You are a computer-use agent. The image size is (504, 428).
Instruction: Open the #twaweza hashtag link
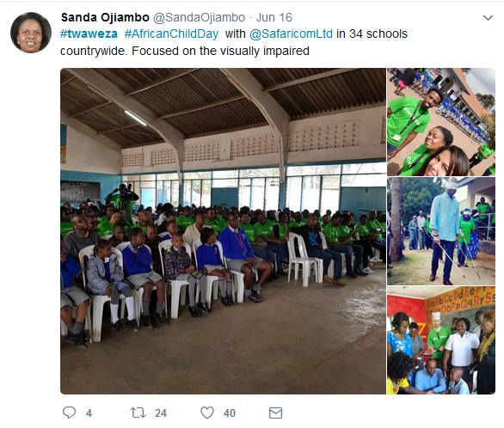(x=89, y=34)
